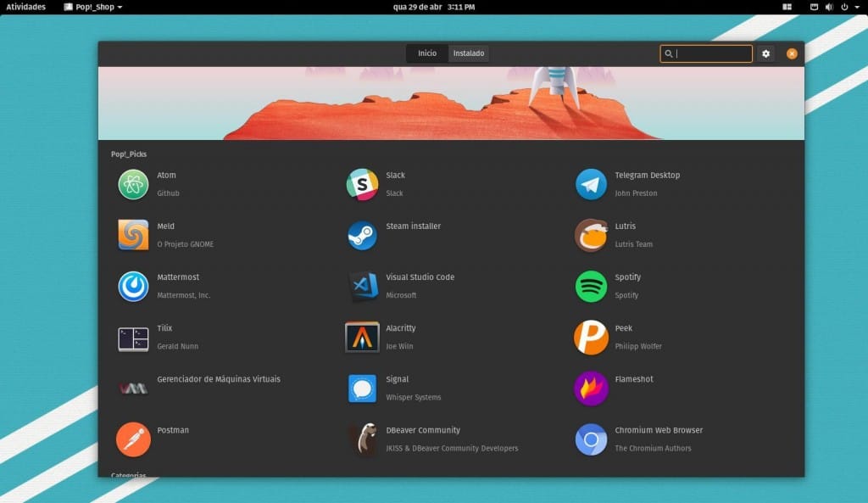Click the settings gear in Pop!_Shop
Image resolution: width=868 pixels, height=503 pixels.
765,53
